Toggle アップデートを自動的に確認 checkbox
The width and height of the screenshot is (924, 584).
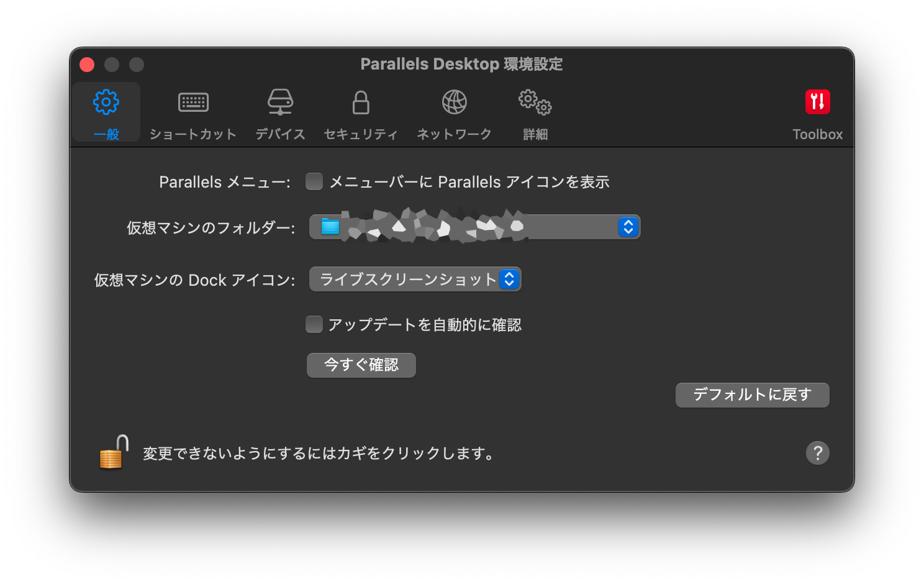(x=314, y=324)
